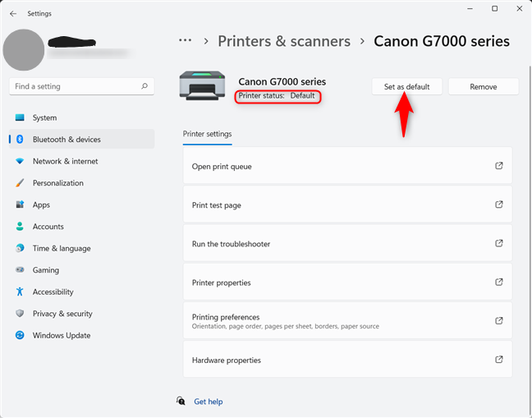The width and height of the screenshot is (532, 418).
Task: Click the Canon G7000 series page title
Action: [x=442, y=41]
